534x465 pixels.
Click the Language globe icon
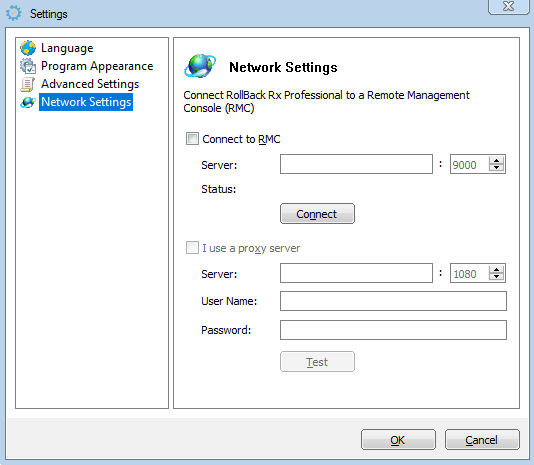tap(28, 48)
